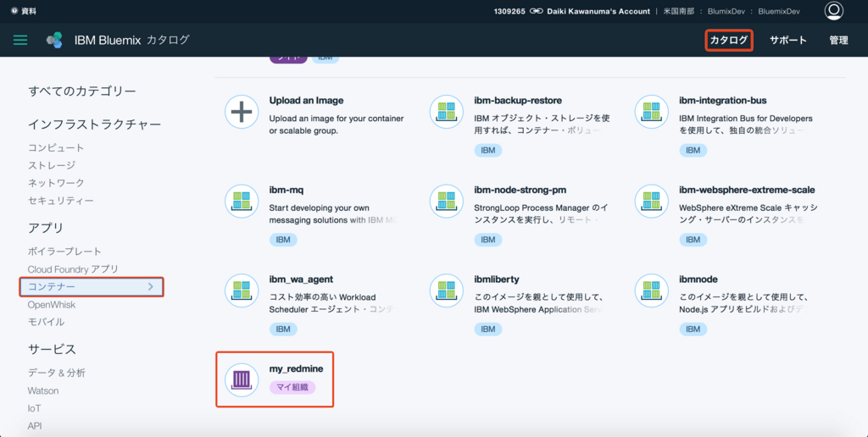
Task: Open the ibm-backup-restore title
Action: coord(518,101)
